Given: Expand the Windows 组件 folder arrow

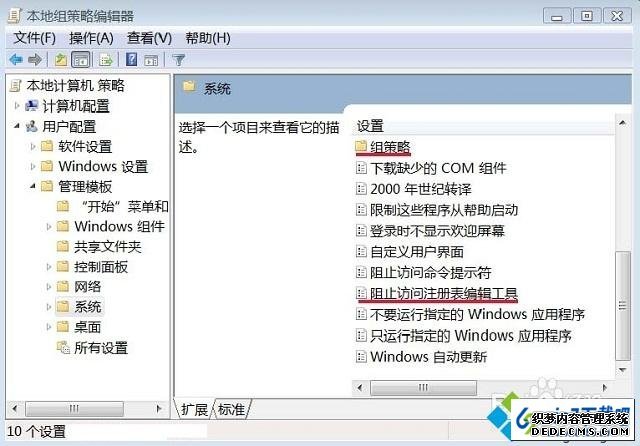Looking at the screenshot, I should 49,226.
